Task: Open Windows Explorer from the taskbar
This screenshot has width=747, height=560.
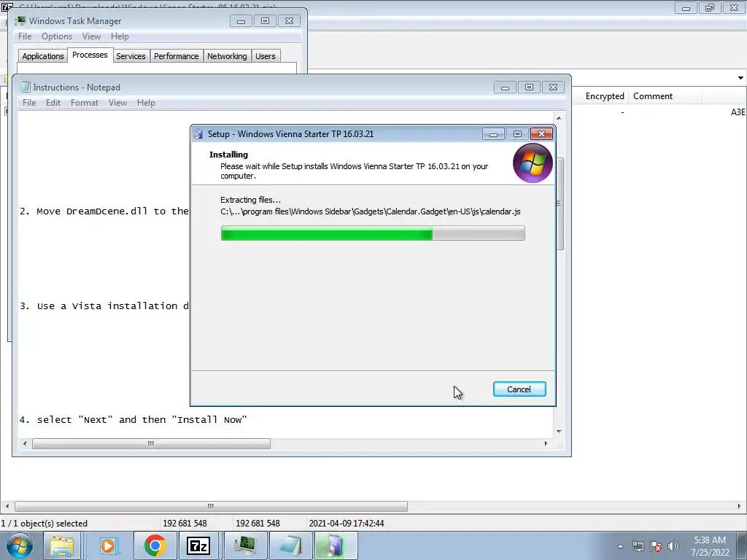Action: point(62,545)
